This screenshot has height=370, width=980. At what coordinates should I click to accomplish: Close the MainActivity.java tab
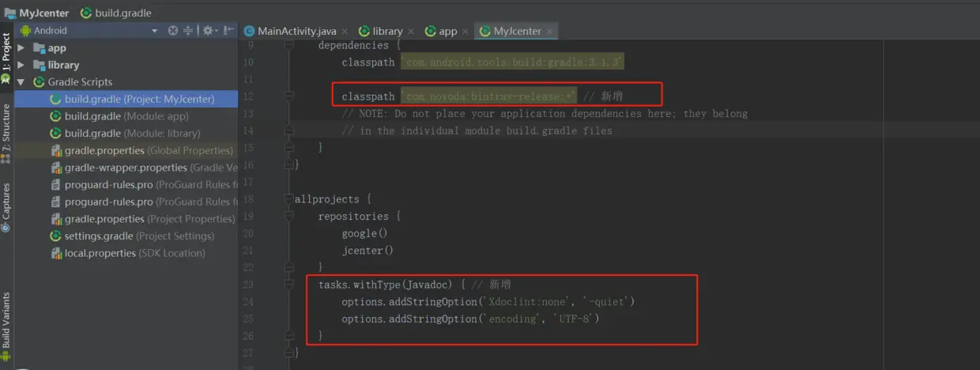point(345,32)
